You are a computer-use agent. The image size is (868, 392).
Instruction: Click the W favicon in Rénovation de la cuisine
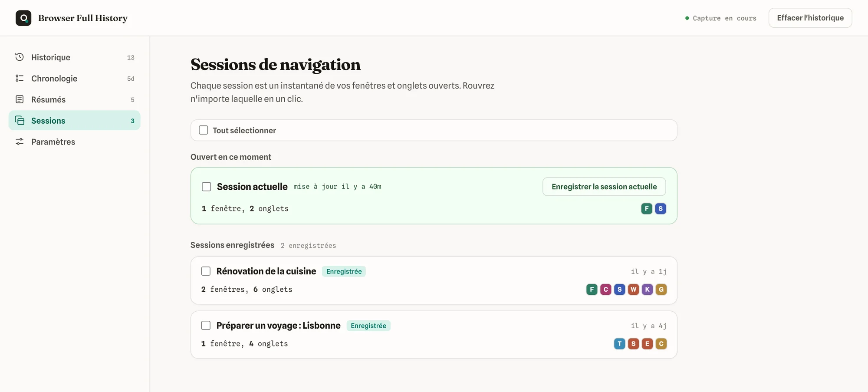click(634, 290)
